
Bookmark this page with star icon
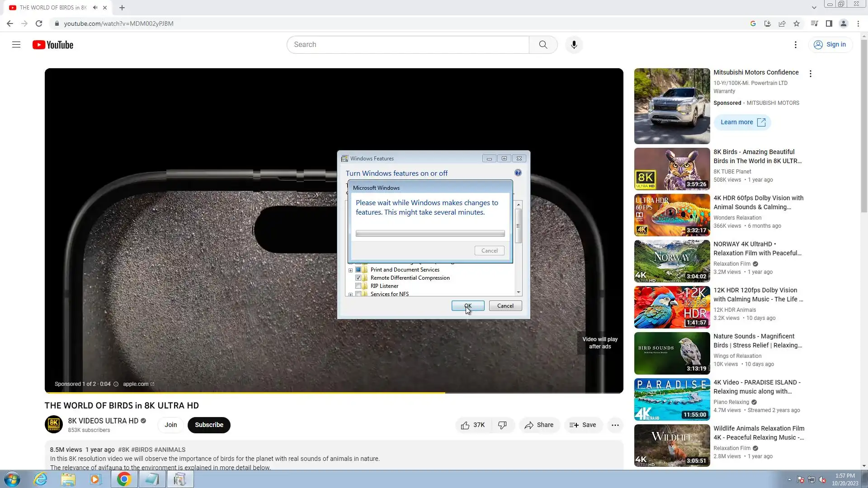(x=797, y=23)
